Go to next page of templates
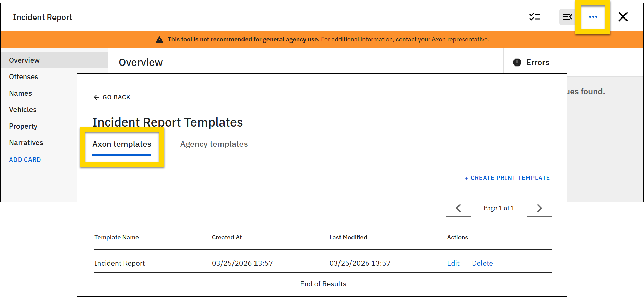 coord(539,208)
